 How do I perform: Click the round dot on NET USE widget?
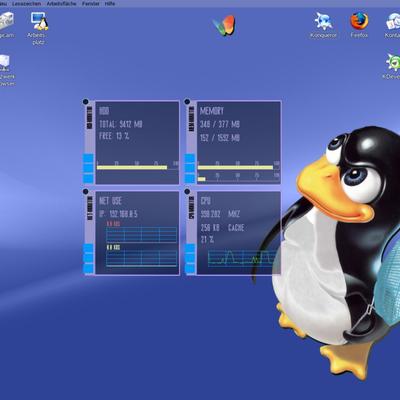pyautogui.click(x=86, y=192)
